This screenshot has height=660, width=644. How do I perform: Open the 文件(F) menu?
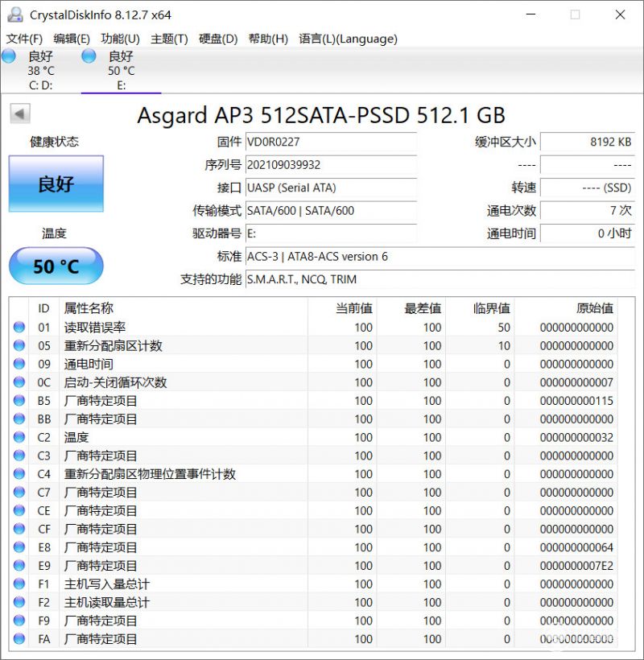pyautogui.click(x=24, y=39)
